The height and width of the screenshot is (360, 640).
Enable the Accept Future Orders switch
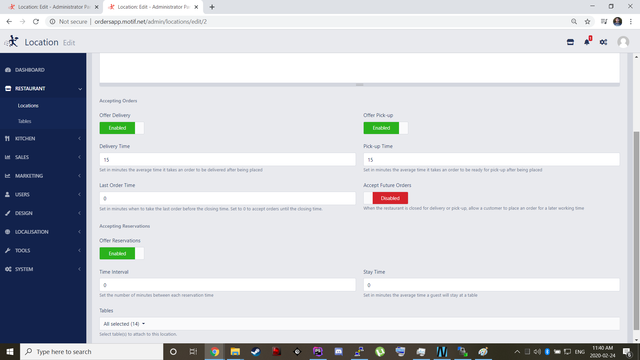click(386, 198)
